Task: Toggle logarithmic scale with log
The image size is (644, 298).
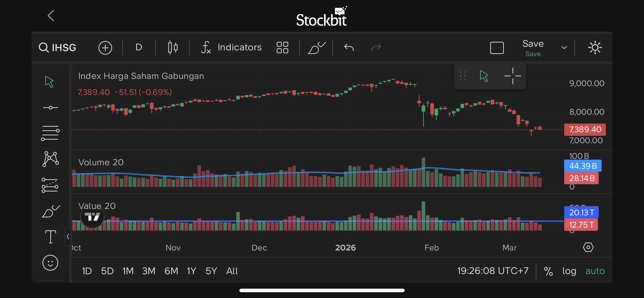Action: [569, 271]
